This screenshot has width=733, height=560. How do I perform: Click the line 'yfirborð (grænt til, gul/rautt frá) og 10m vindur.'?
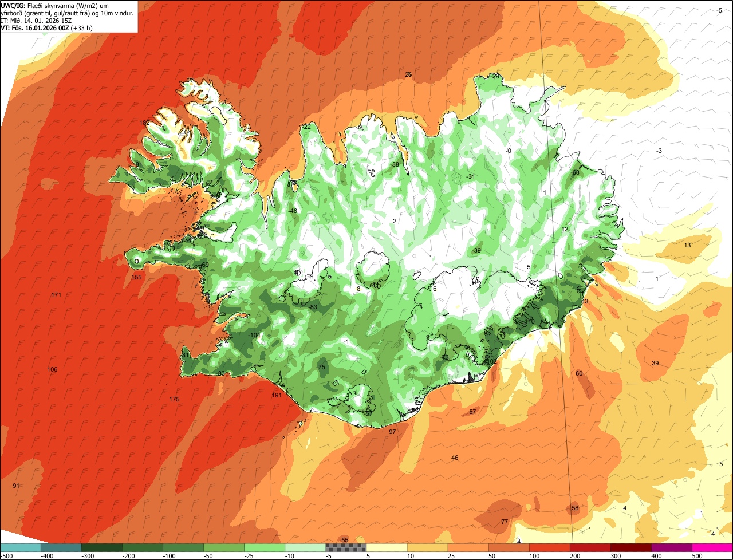click(68, 13)
